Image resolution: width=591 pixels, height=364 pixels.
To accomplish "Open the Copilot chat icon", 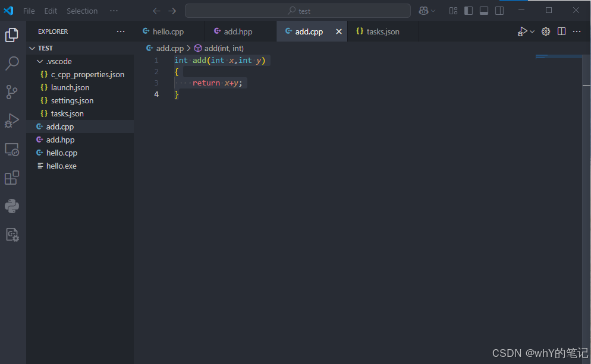I will [x=424, y=11].
